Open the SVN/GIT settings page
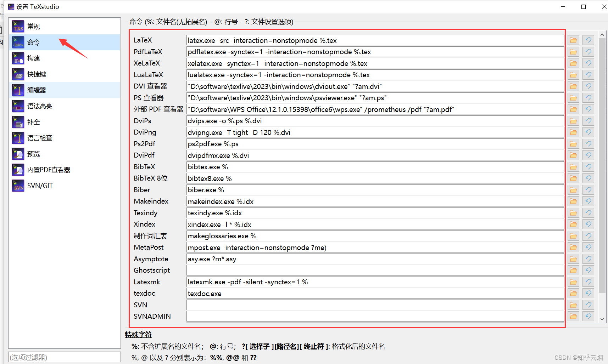This screenshot has height=364, width=608. click(64, 186)
